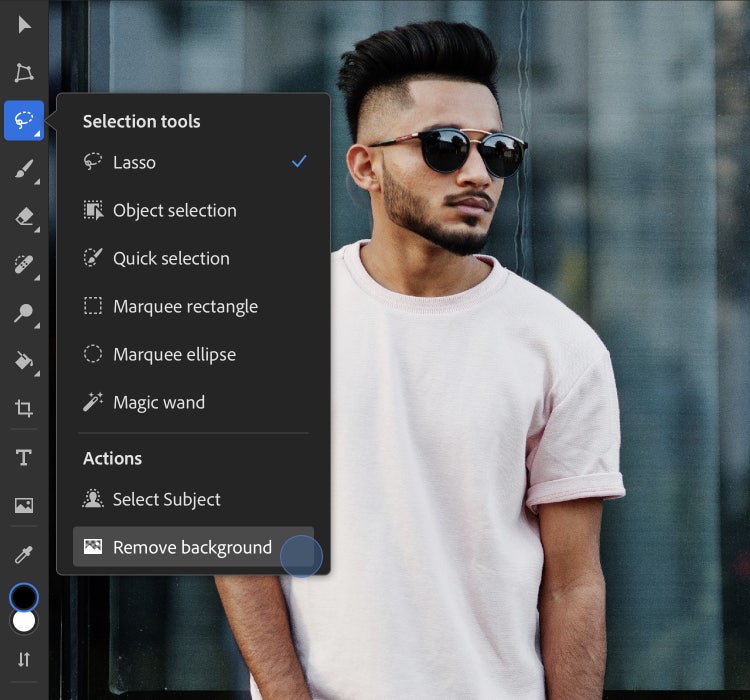
Task: Click the active Lasso selection tool icon
Action: pyautogui.click(x=24, y=120)
